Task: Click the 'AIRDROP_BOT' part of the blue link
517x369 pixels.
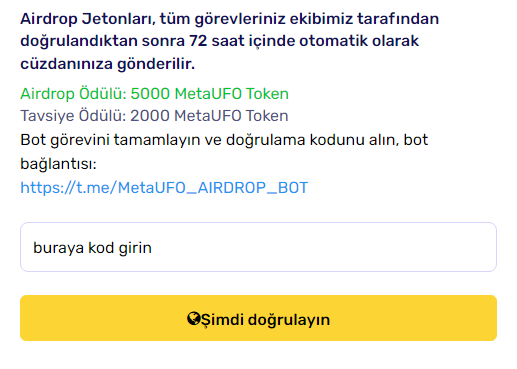Action: 253,188
